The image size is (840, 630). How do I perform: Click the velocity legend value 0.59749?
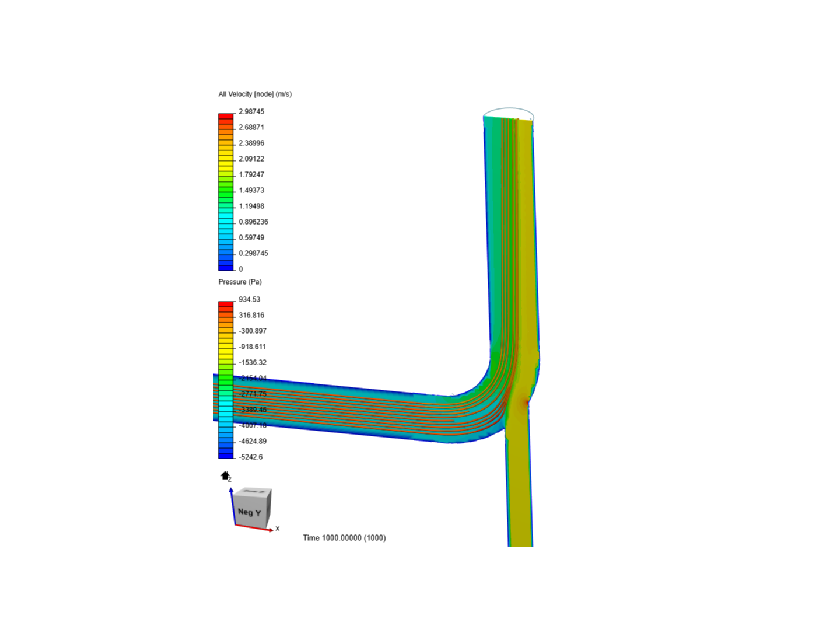(251, 237)
